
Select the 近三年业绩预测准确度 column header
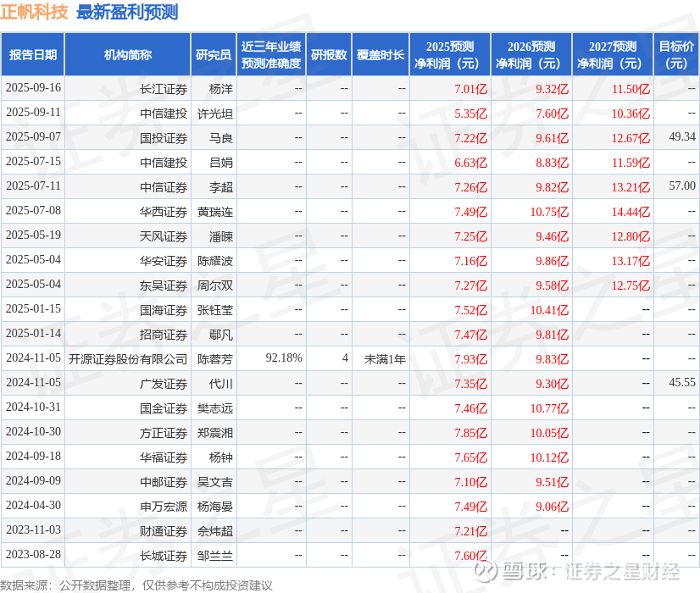tap(271, 54)
